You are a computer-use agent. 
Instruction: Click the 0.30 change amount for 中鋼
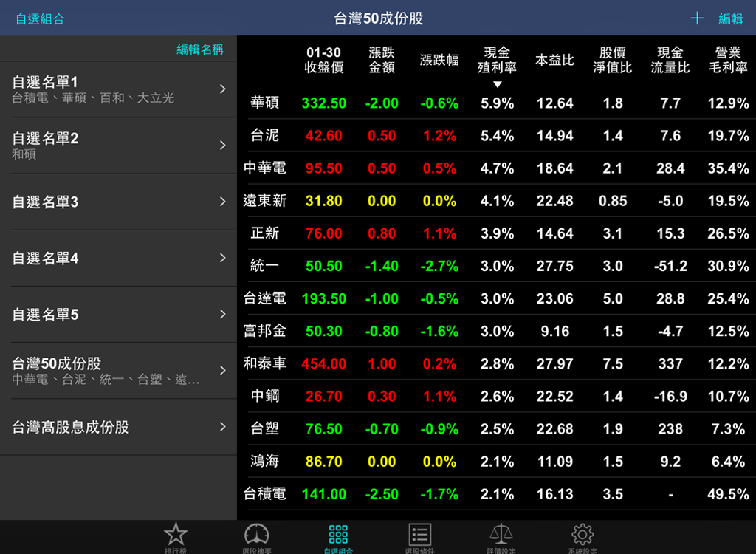(382, 396)
